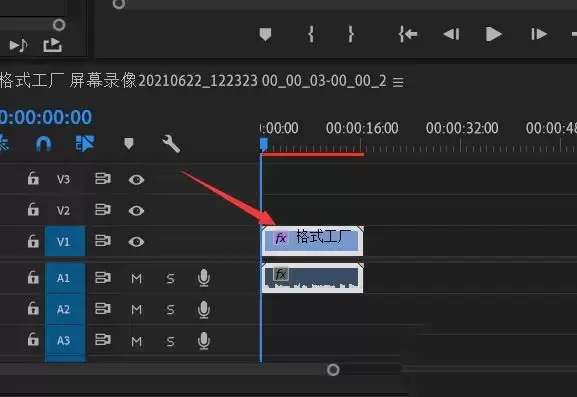Click the time ruler at 00:00:16:00

pos(362,128)
